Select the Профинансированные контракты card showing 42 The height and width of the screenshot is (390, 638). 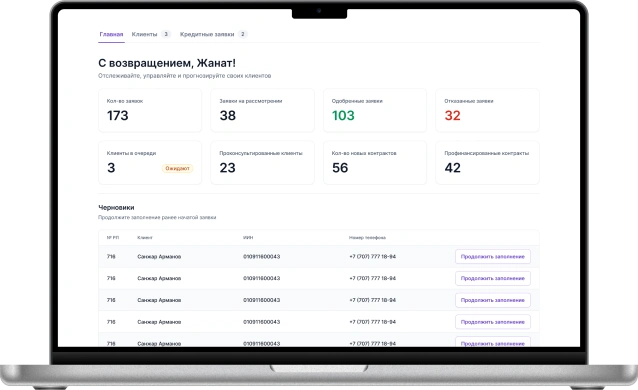487,162
